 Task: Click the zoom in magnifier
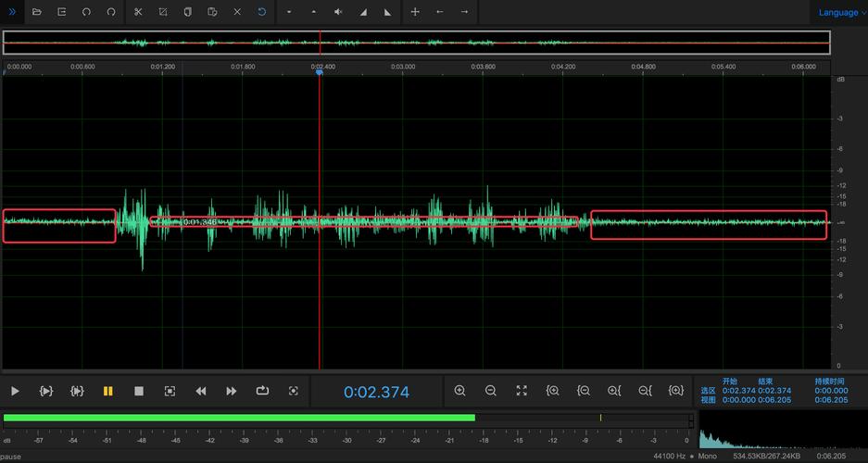[x=459, y=391]
